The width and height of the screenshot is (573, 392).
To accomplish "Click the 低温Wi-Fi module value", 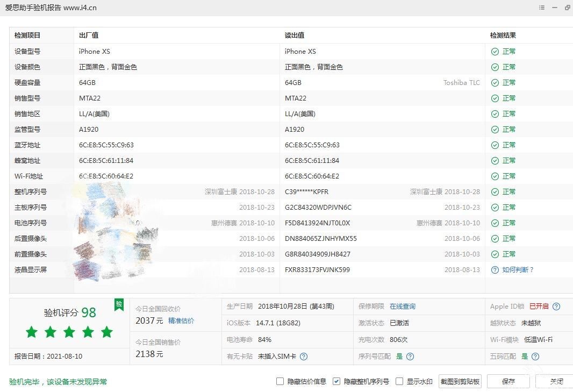I will [x=538, y=340].
